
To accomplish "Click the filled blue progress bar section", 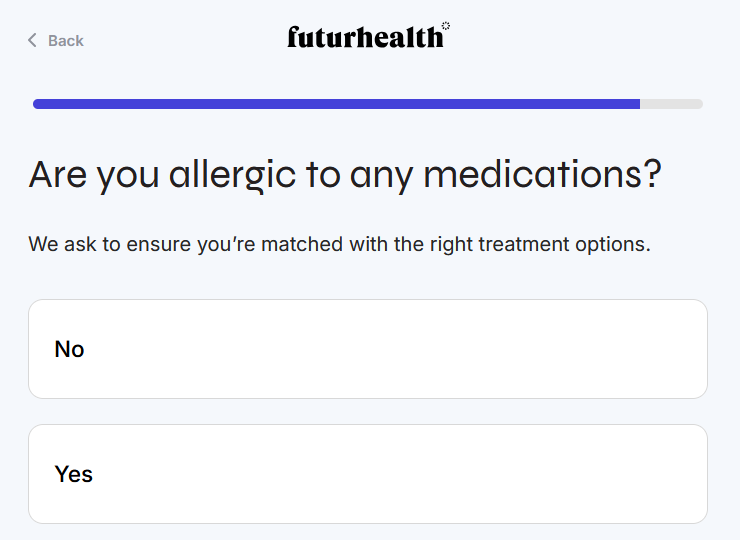I will [x=336, y=103].
